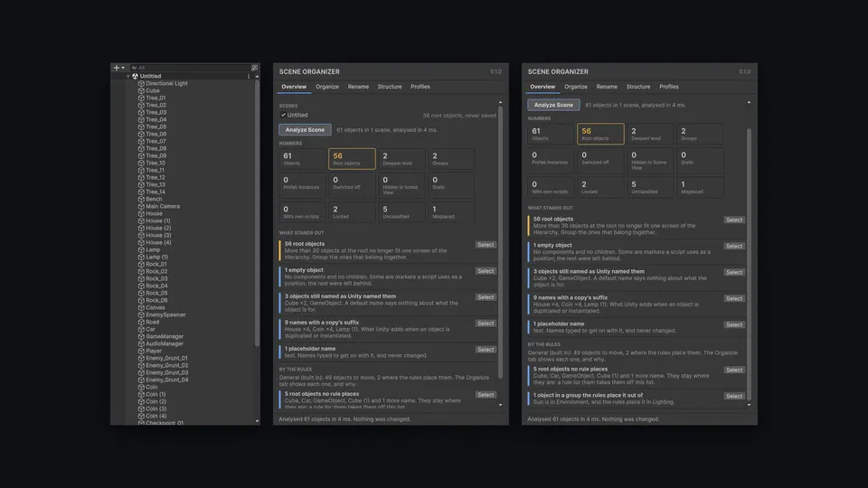Select 3 Unity-named objects in rightmost panel
The height and width of the screenshot is (488, 868).
tap(734, 272)
